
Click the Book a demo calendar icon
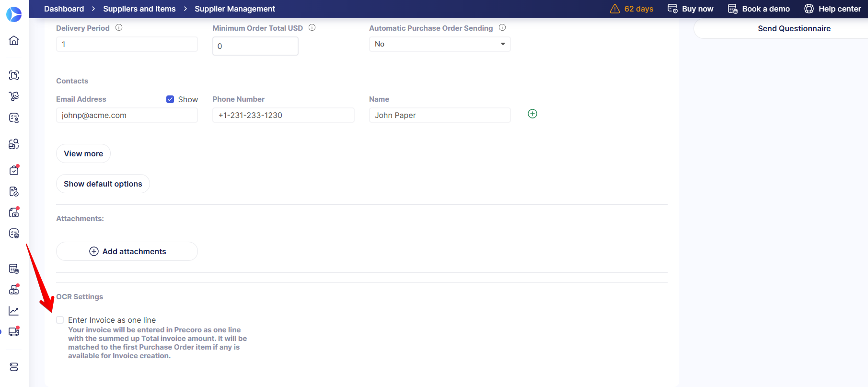point(733,9)
